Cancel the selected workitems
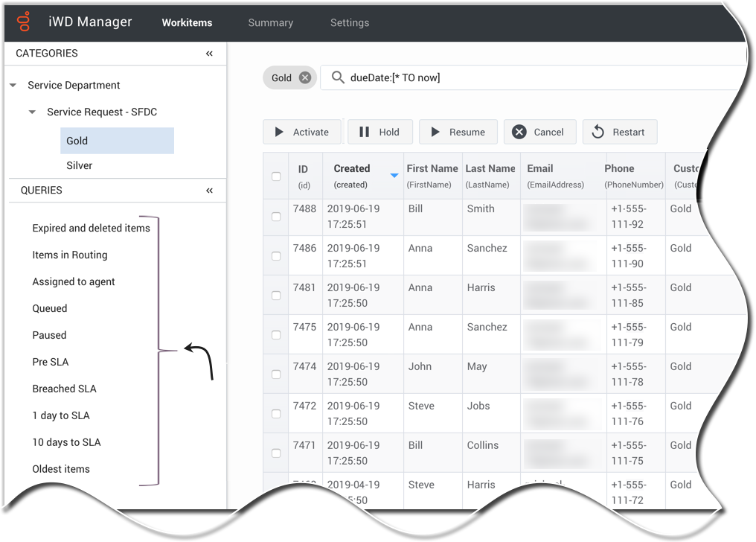The height and width of the screenshot is (542, 756). pyautogui.click(x=539, y=132)
